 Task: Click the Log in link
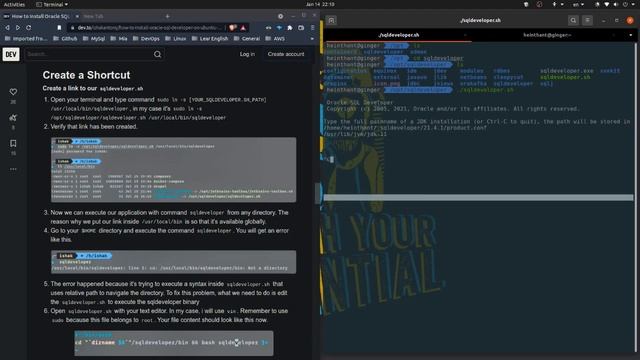tap(247, 54)
